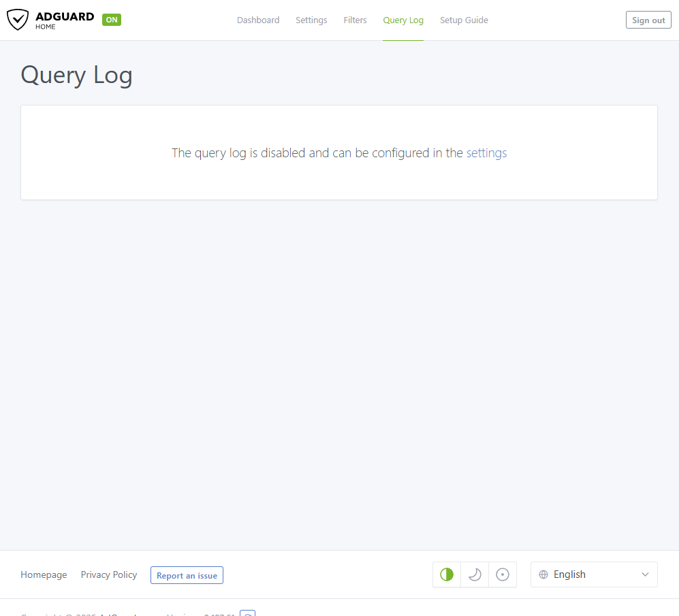
Task: Click the Report an issue button
Action: click(x=187, y=576)
